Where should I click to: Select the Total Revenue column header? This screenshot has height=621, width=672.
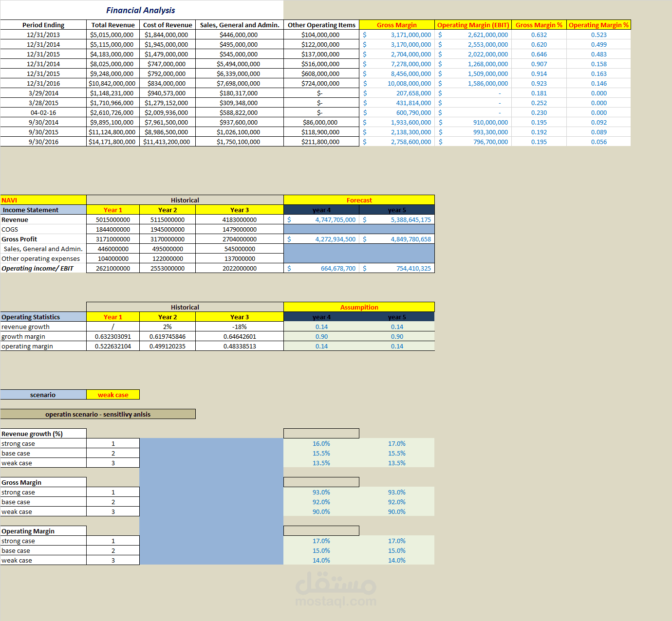pyautogui.click(x=113, y=25)
